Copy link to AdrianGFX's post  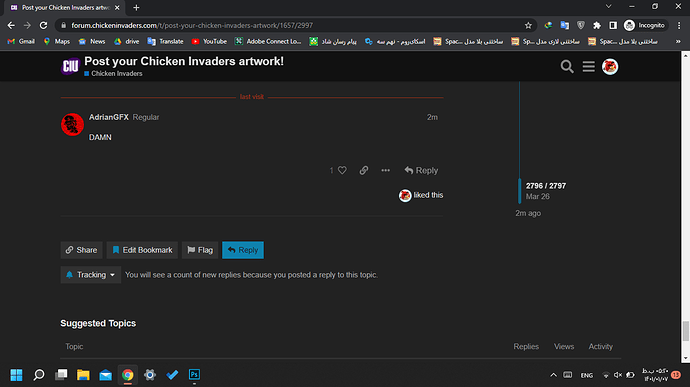click(363, 170)
